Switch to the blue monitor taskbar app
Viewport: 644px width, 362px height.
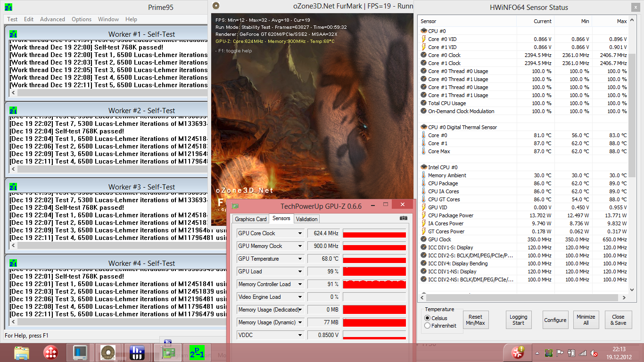(81, 353)
